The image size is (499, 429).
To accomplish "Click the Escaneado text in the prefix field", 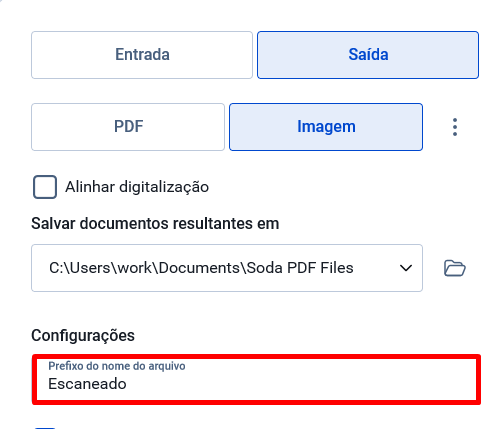I will pos(87,384).
